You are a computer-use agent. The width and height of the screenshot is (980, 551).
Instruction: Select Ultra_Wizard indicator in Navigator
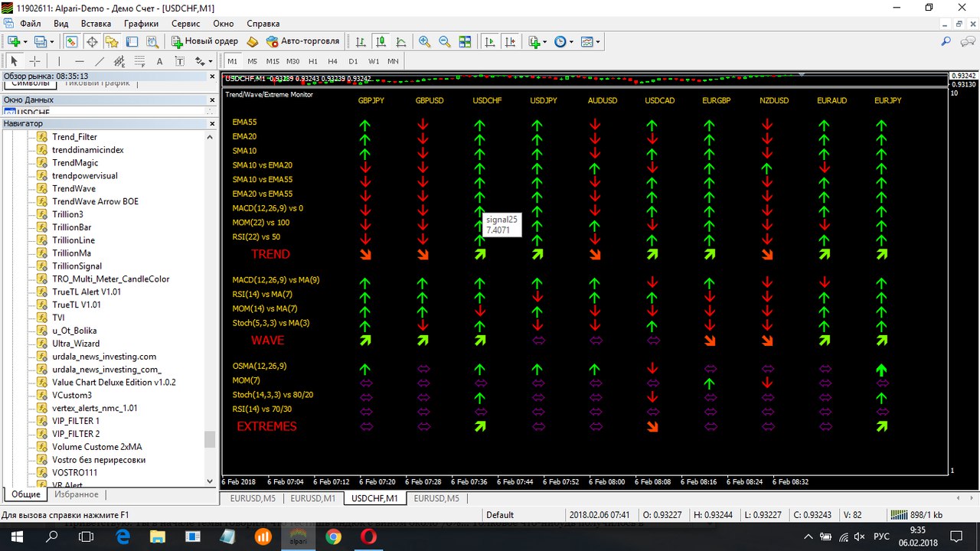[76, 344]
